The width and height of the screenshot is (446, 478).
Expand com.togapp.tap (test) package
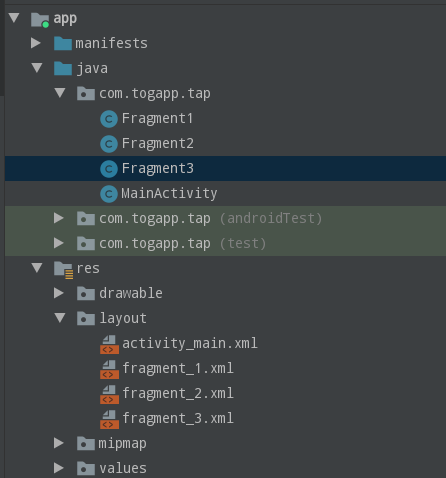pos(59,243)
